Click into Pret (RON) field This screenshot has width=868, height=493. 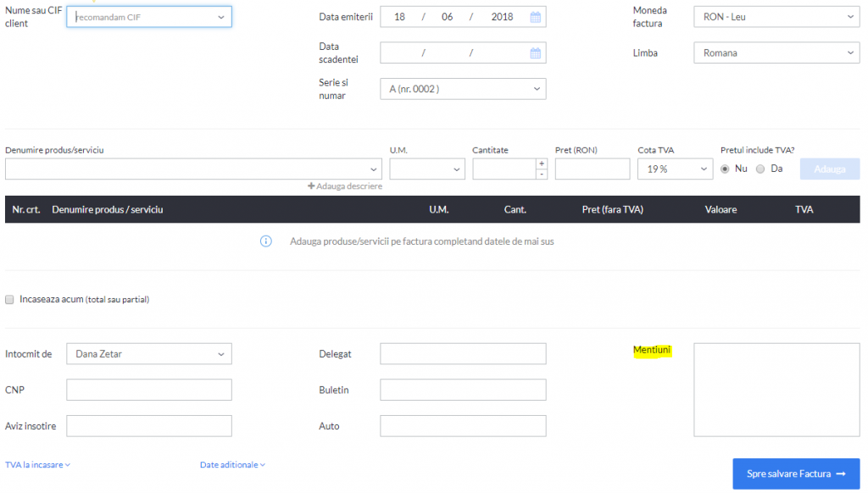593,169
